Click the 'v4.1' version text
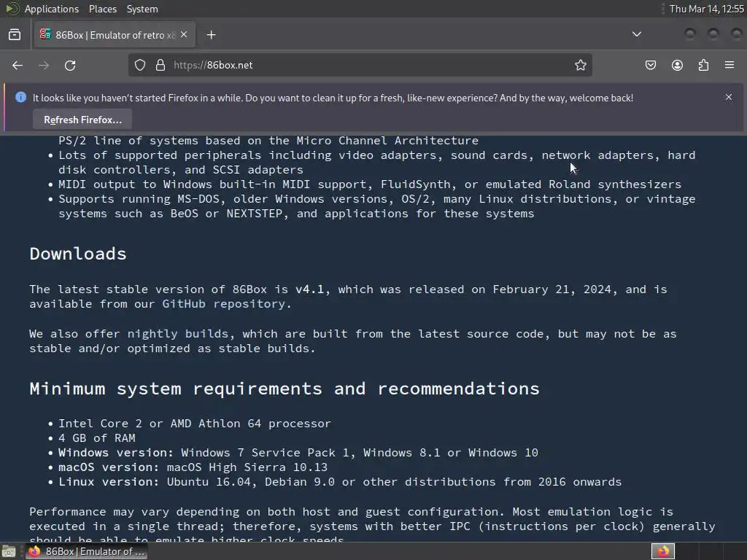Screen dimensions: 747x560 [x=309, y=289]
